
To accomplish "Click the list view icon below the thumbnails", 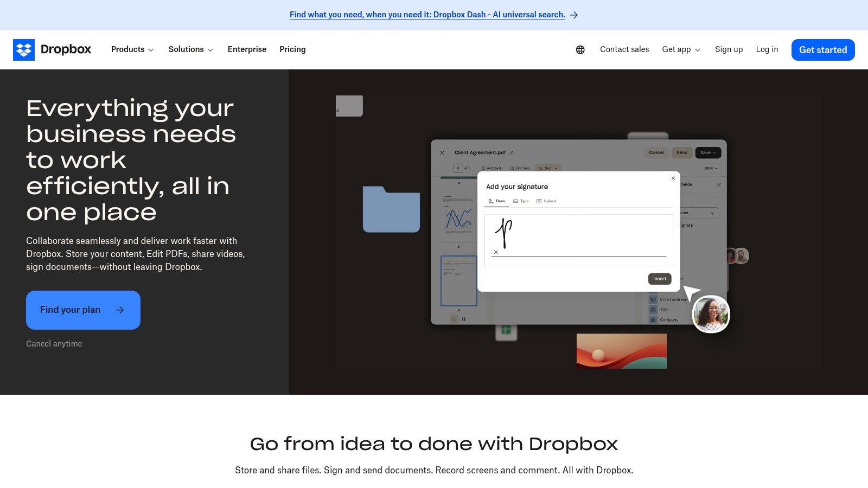I will [x=455, y=319].
